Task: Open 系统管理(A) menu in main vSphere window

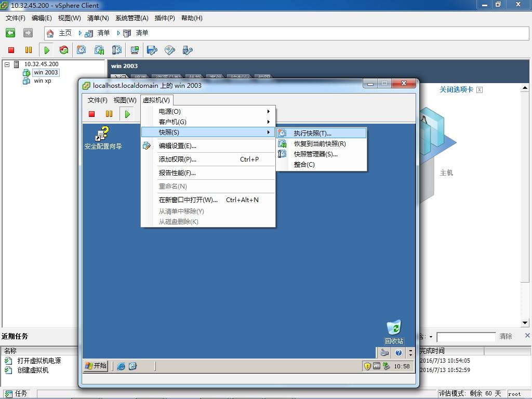Action: (131, 18)
